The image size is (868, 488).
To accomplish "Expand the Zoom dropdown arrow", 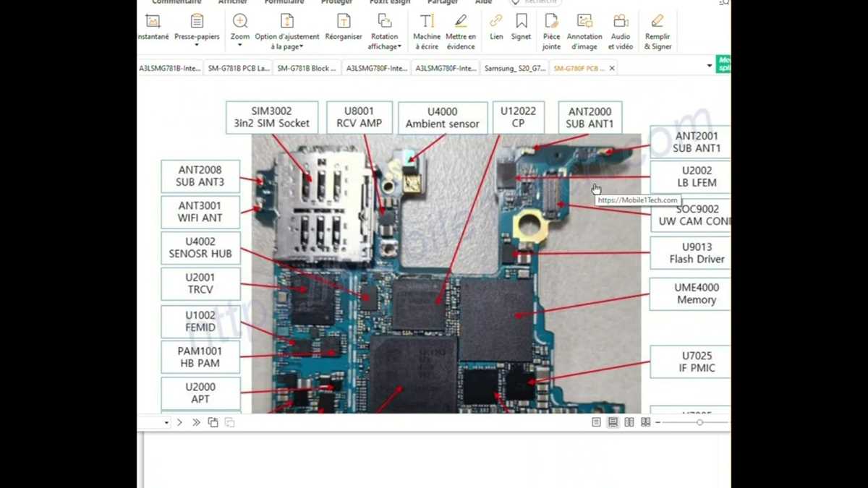I will [240, 46].
